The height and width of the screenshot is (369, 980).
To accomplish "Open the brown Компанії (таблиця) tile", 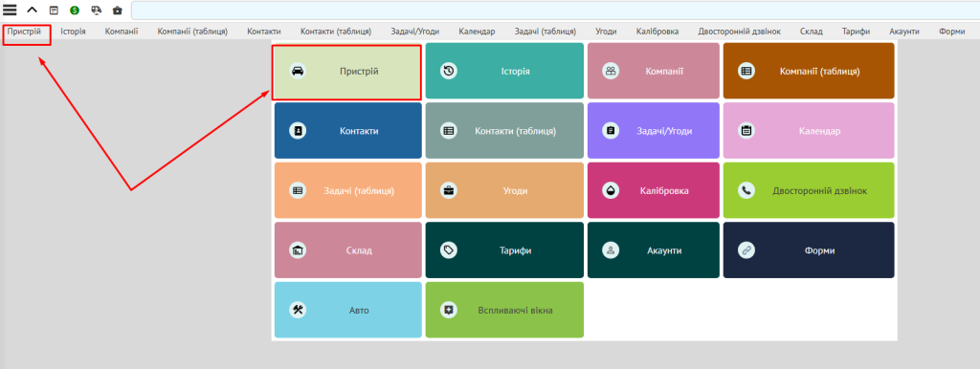I will click(x=809, y=71).
